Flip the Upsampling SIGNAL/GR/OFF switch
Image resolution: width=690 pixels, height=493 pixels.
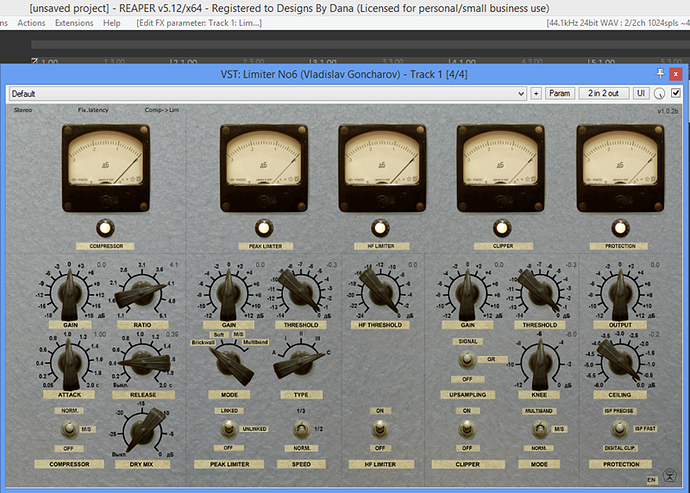coord(467,360)
